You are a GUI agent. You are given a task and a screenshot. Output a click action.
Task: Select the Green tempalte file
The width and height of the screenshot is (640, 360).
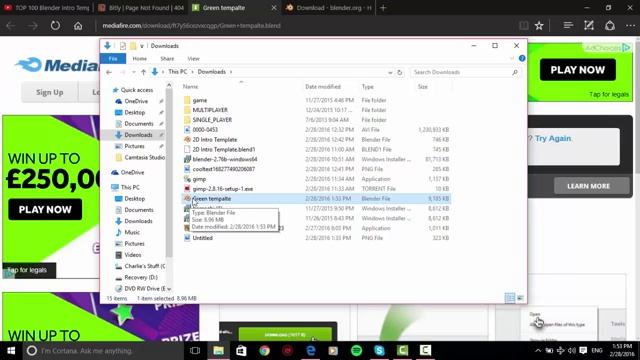[x=316, y=199]
